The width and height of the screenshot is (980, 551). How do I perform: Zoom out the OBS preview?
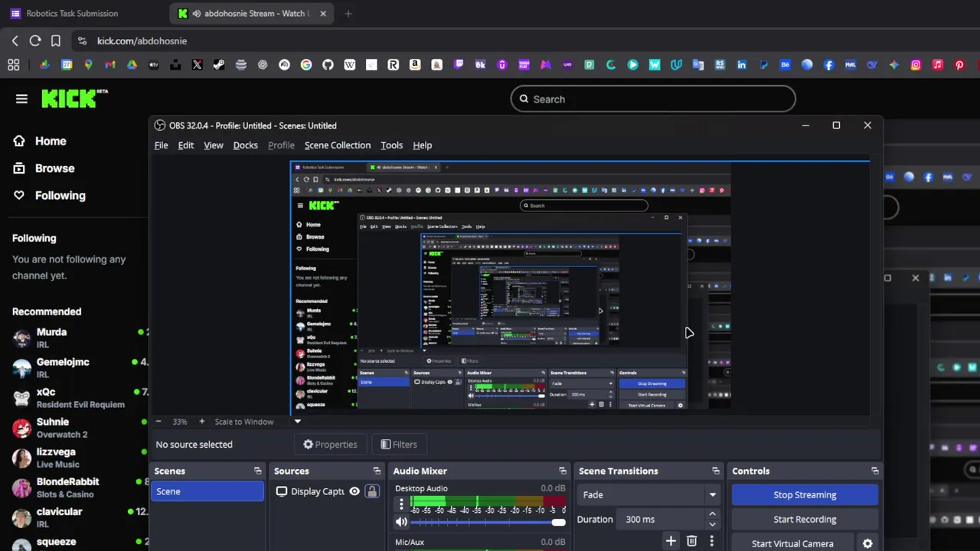point(158,422)
